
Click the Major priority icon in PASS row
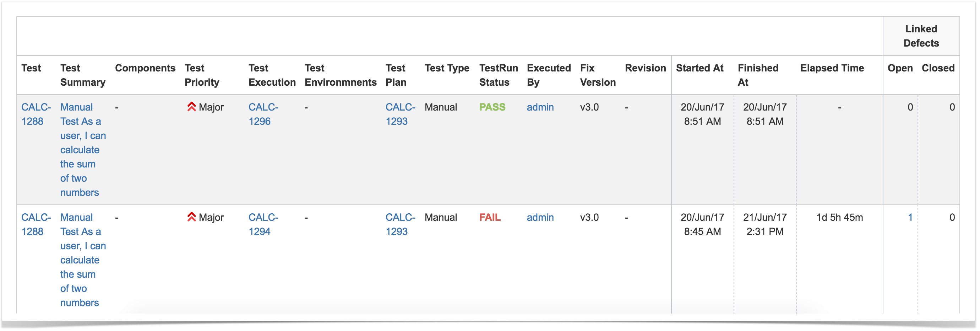[191, 107]
